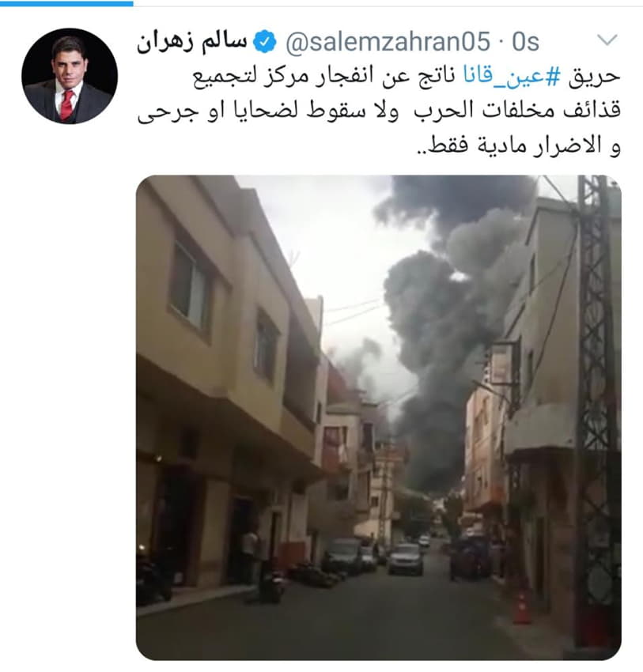Image resolution: width=643 pixels, height=672 pixels.
Task: Click the blue loading progress bar
Action: pos(66,3)
